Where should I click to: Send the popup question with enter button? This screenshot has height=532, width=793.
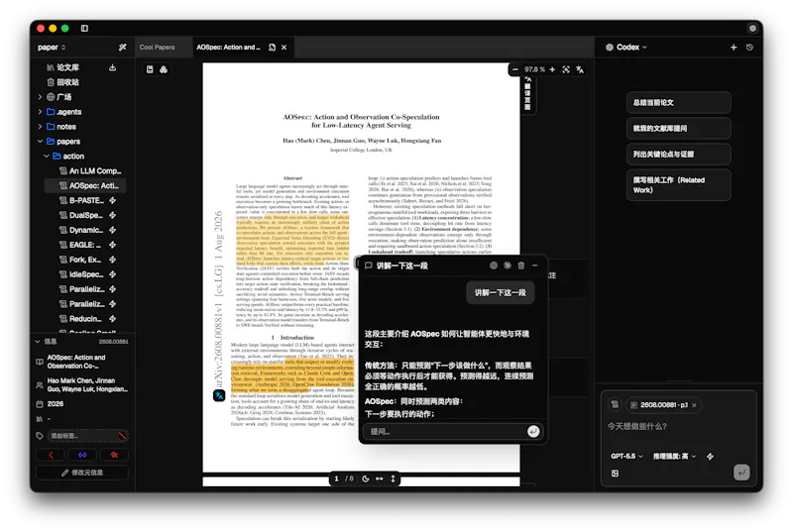[533, 432]
